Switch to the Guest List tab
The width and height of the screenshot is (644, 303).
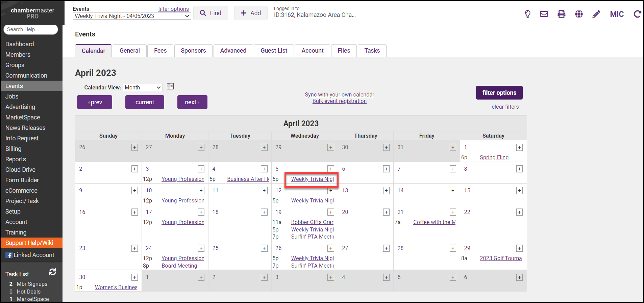tap(274, 51)
